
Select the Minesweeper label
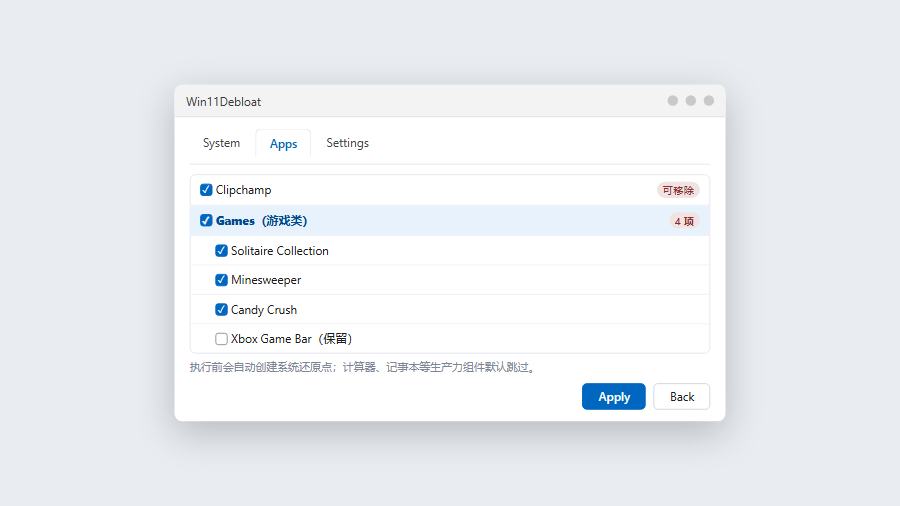266,280
